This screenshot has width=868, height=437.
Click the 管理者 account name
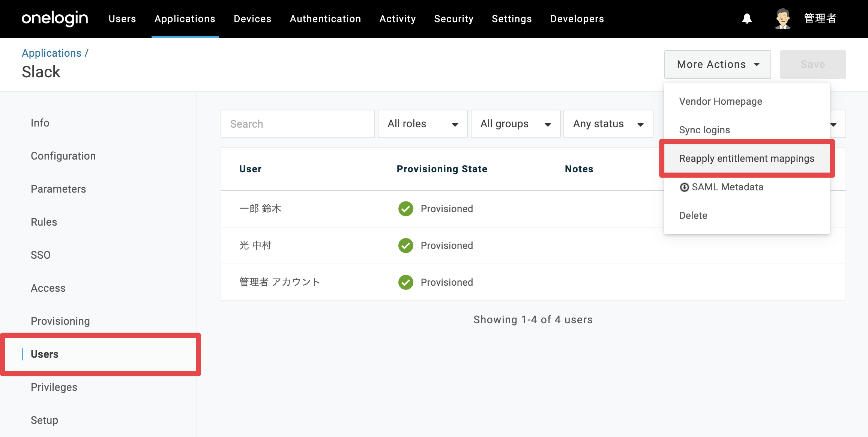[820, 19]
